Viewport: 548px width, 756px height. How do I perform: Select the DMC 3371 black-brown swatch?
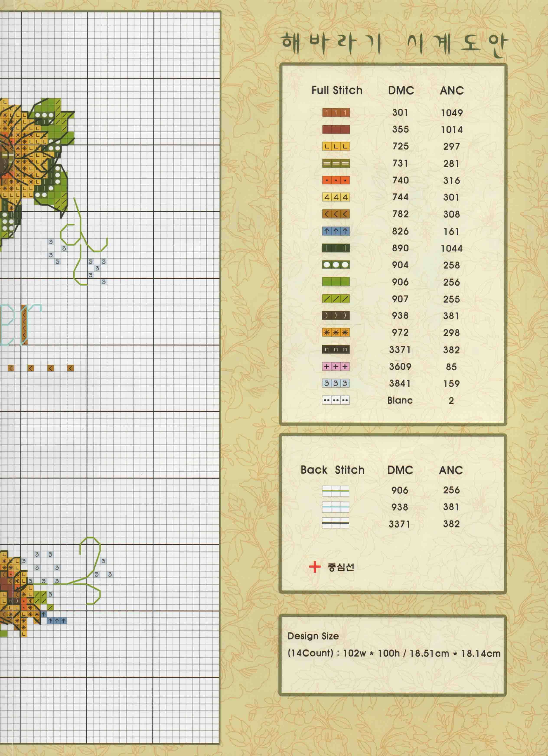click(x=336, y=349)
